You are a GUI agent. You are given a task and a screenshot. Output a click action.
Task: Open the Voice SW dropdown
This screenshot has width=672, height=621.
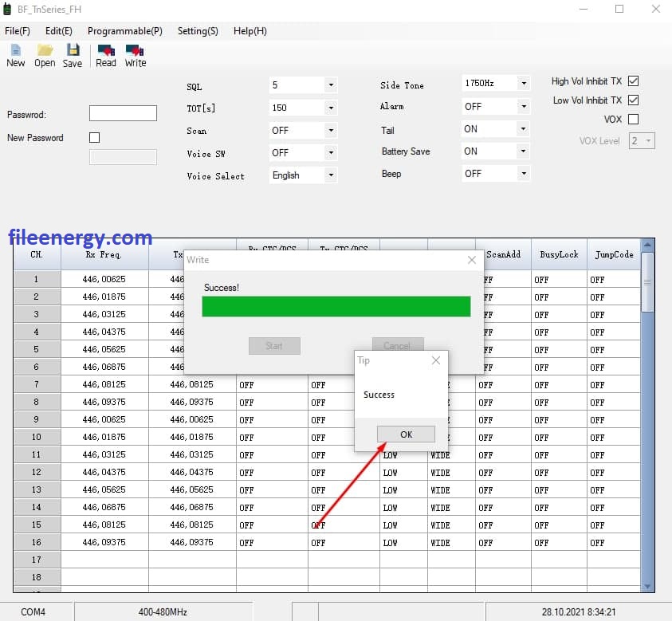(x=331, y=152)
